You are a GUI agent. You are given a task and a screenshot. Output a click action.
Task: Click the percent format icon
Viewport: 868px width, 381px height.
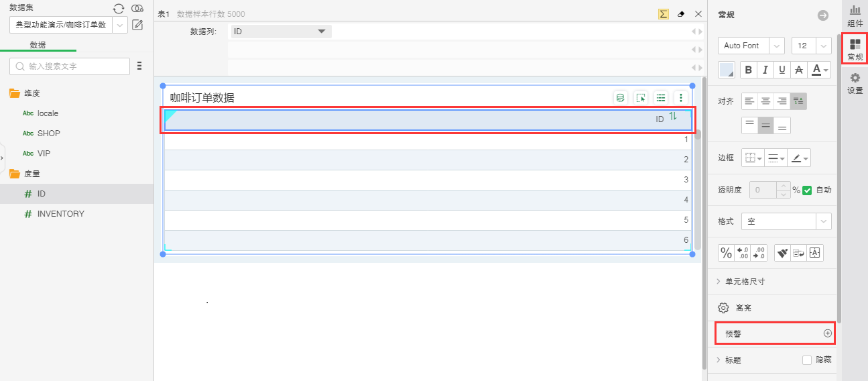point(726,253)
